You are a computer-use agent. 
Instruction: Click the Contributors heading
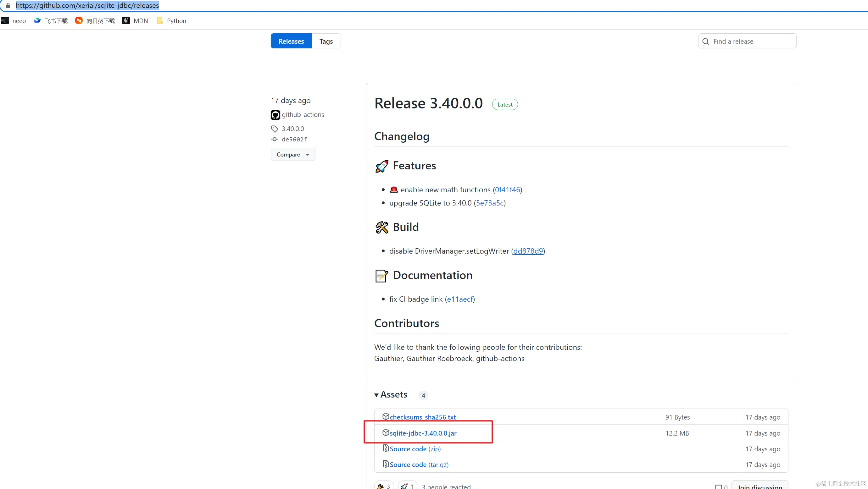pyautogui.click(x=406, y=323)
